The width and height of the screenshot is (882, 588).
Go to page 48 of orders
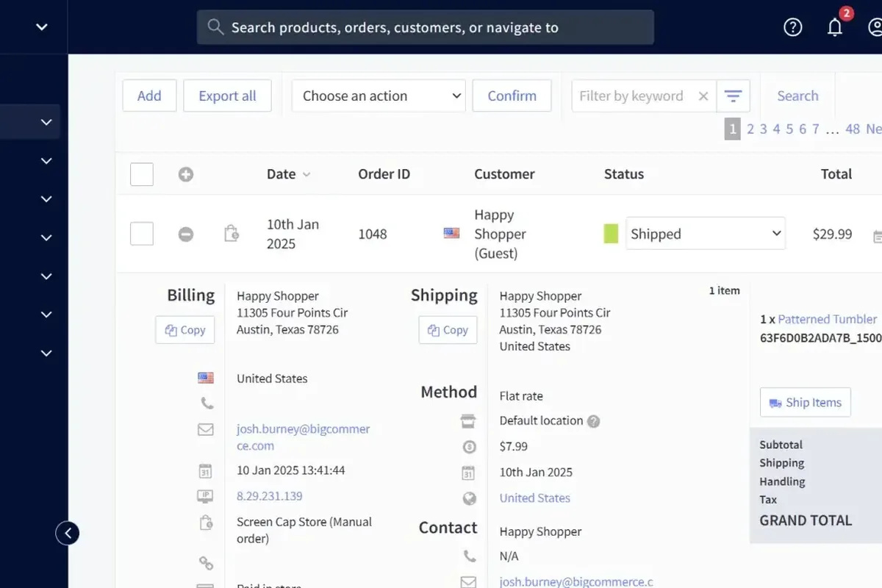(853, 129)
